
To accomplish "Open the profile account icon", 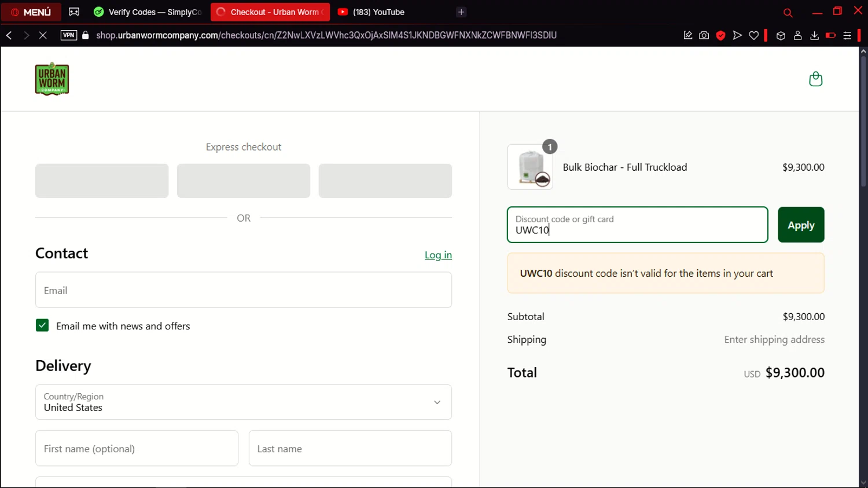I will pyautogui.click(x=797, y=35).
